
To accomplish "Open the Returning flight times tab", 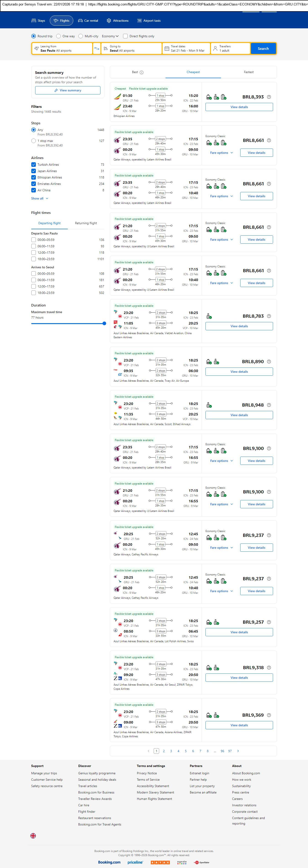I will (x=86, y=223).
